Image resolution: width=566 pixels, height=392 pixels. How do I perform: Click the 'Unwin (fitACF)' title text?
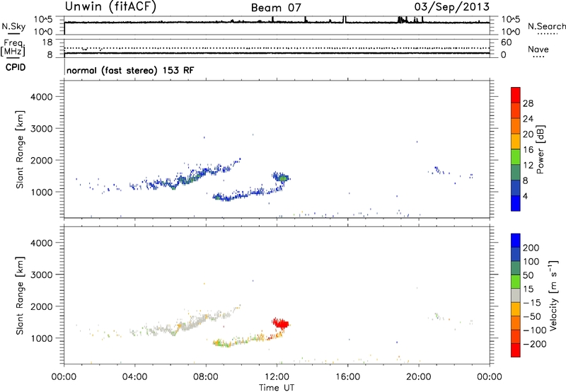coord(110,7)
